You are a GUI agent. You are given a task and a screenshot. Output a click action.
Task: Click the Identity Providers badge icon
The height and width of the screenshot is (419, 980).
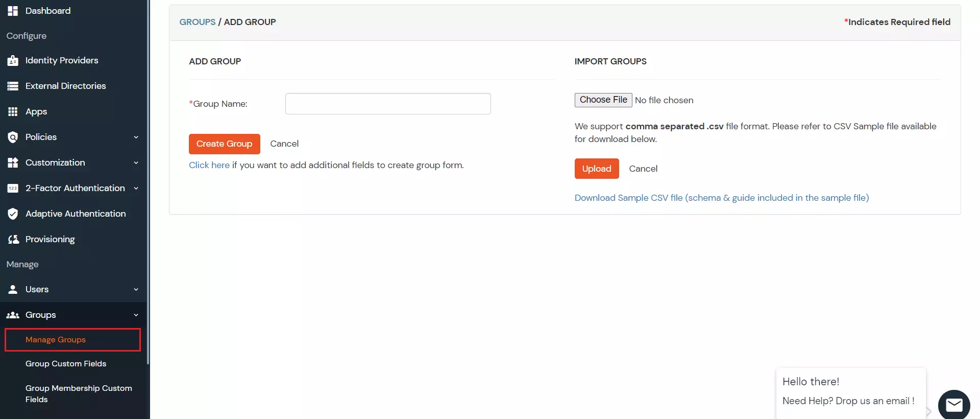pos(13,60)
